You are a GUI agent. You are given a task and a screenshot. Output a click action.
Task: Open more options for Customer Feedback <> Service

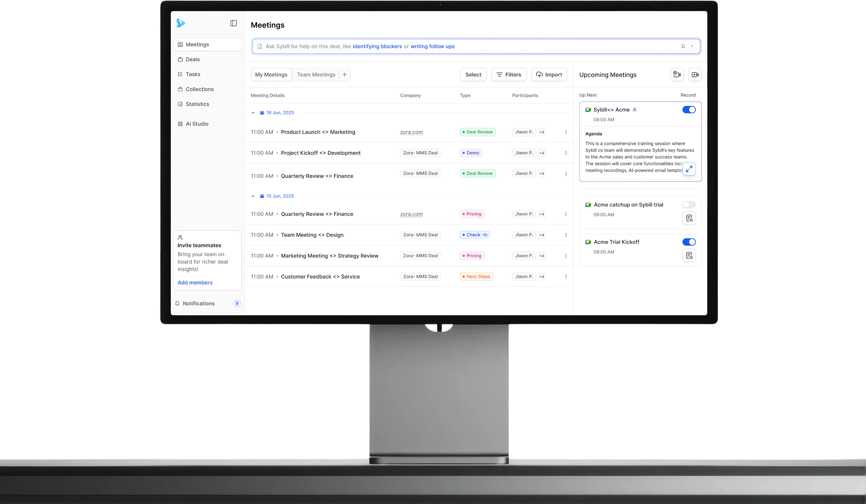566,276
